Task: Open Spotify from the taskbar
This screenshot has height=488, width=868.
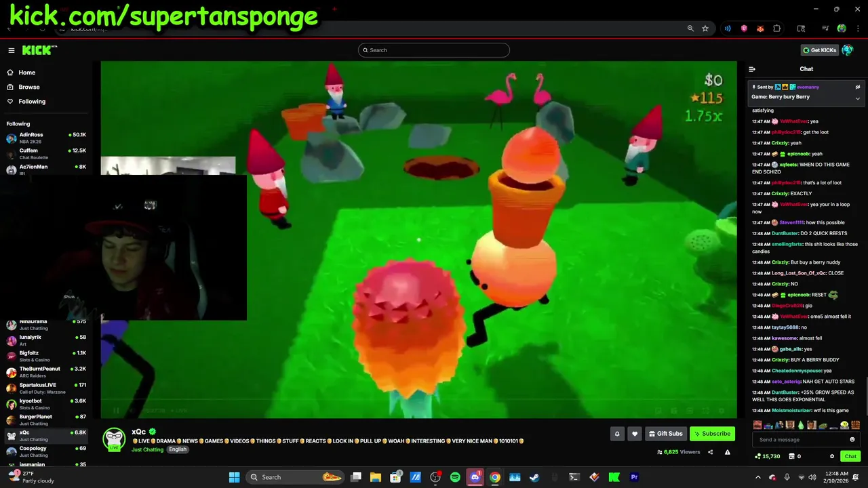Action: [455, 477]
